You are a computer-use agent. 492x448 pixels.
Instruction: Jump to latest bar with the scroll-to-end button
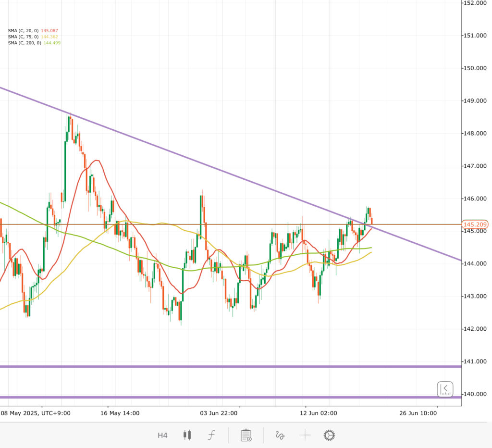pyautogui.click(x=445, y=389)
